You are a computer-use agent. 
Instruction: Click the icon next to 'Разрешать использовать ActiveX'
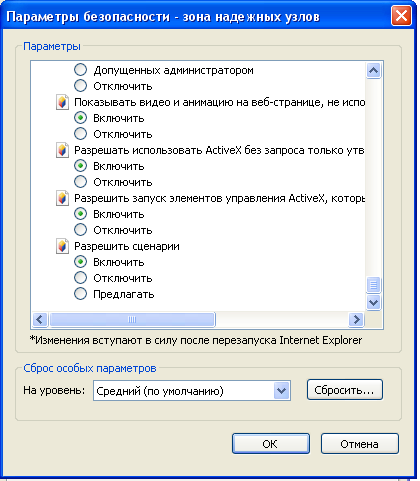tap(62, 150)
